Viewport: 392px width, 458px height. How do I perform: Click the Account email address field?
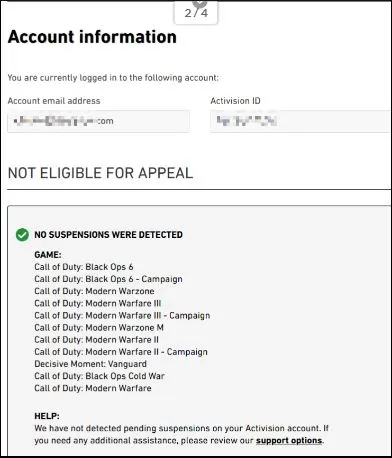pos(99,121)
